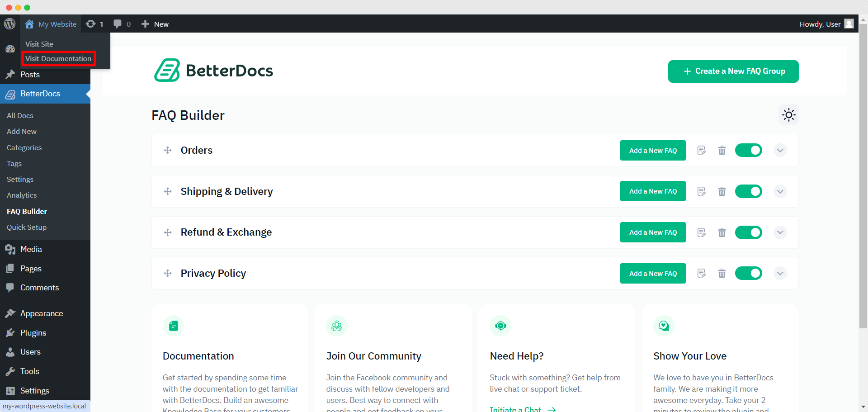Click the sun icon to switch theme
This screenshot has height=412, width=868.
click(x=788, y=115)
